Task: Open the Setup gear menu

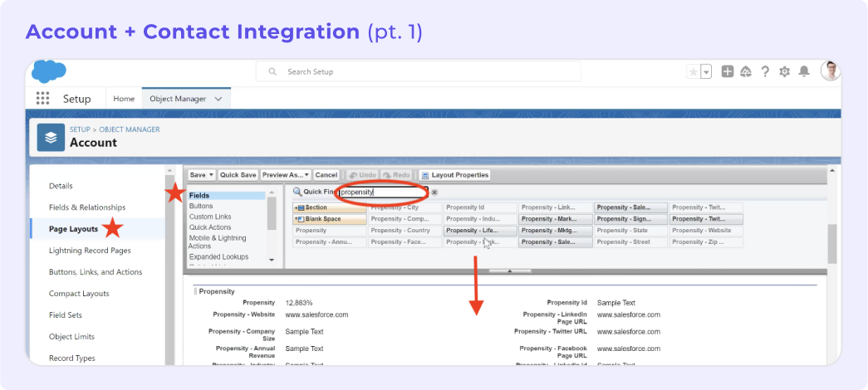Action: click(x=784, y=71)
